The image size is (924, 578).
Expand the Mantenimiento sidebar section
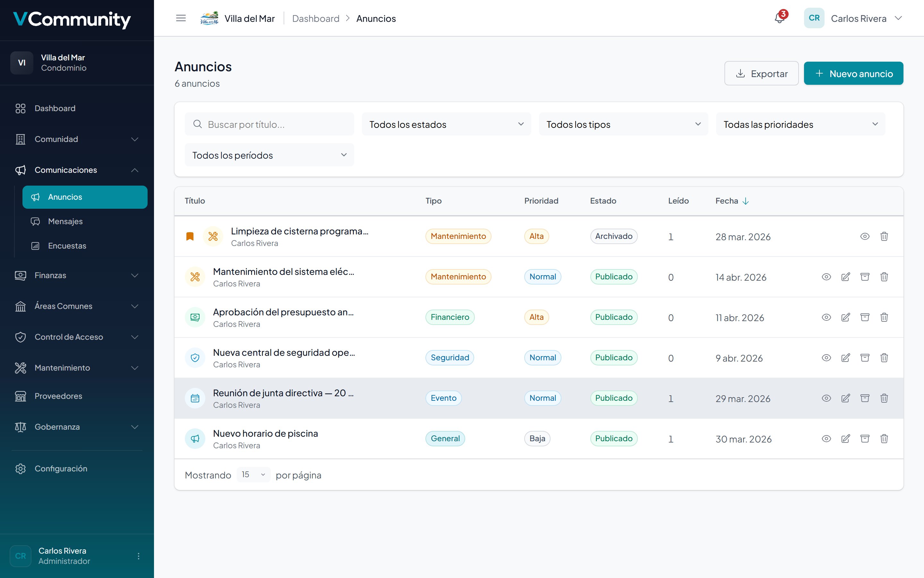(77, 368)
